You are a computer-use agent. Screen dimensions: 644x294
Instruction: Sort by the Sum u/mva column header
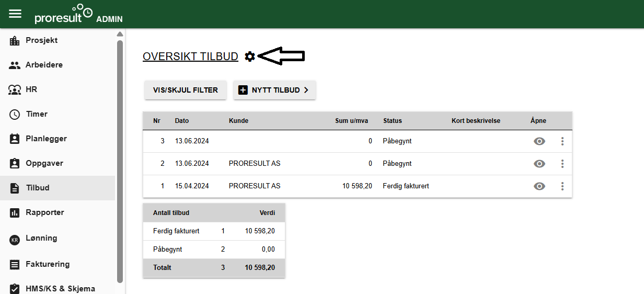point(351,121)
